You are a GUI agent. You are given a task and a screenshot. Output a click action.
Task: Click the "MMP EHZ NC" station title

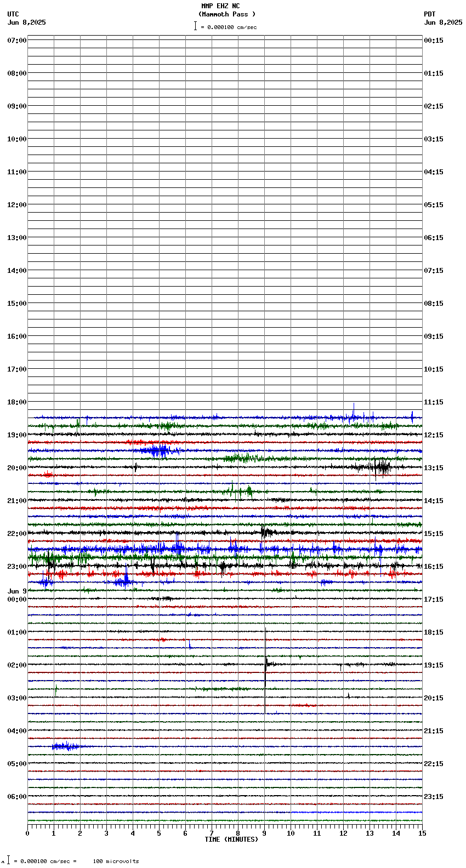(x=220, y=6)
